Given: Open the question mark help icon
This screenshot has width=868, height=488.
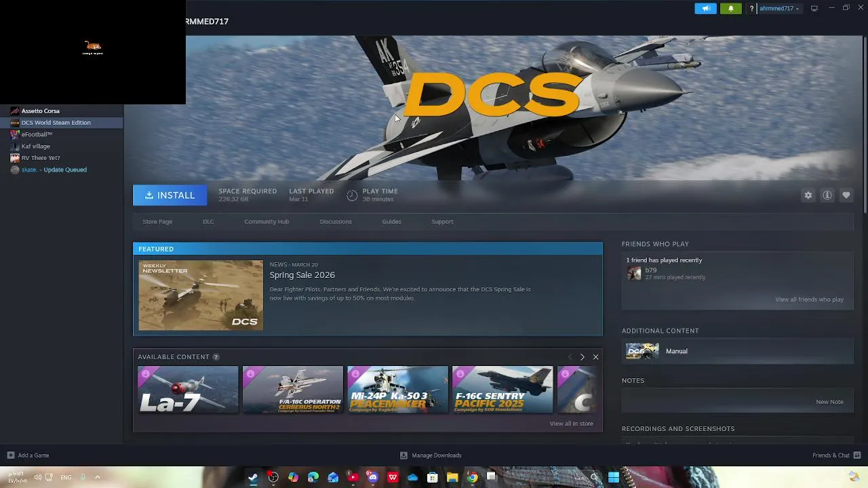Looking at the screenshot, I should click(751, 9).
